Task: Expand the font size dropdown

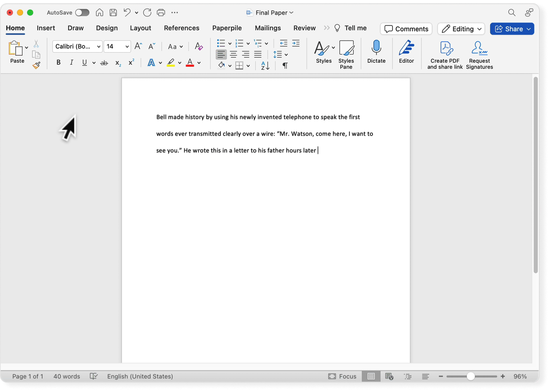Action: coord(127,47)
